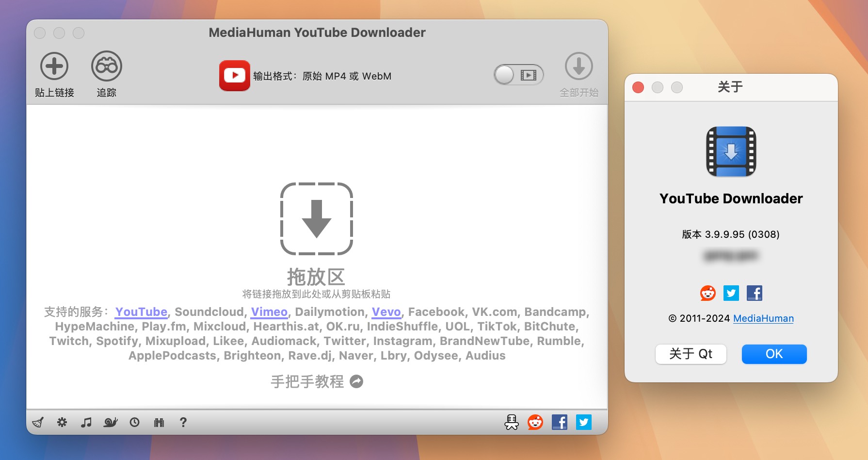
Task: Click the YouTube Downloader title in About dialog
Action: coord(731,198)
